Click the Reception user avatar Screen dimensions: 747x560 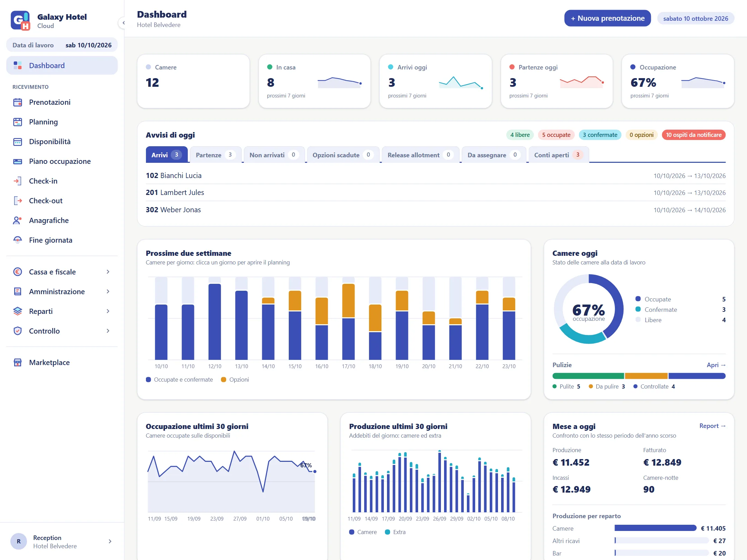click(19, 541)
